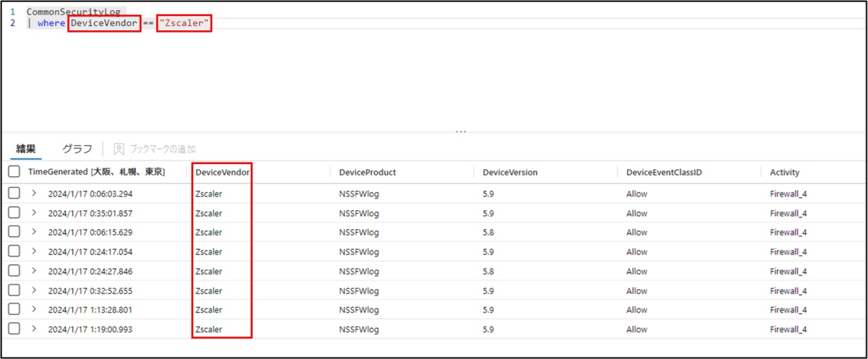Screen dimensions: 868x359
Task: Click the DeviceVendor token in the query
Action: click(104, 24)
